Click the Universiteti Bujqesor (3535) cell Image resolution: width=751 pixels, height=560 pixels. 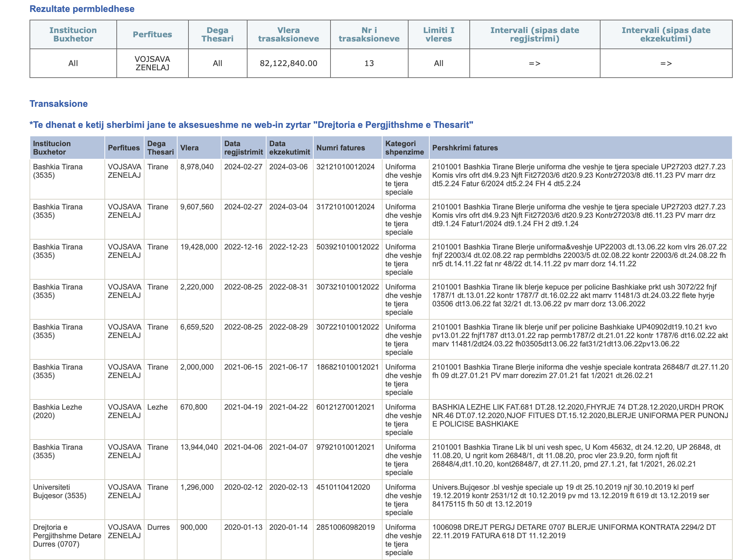pyautogui.click(x=59, y=491)
